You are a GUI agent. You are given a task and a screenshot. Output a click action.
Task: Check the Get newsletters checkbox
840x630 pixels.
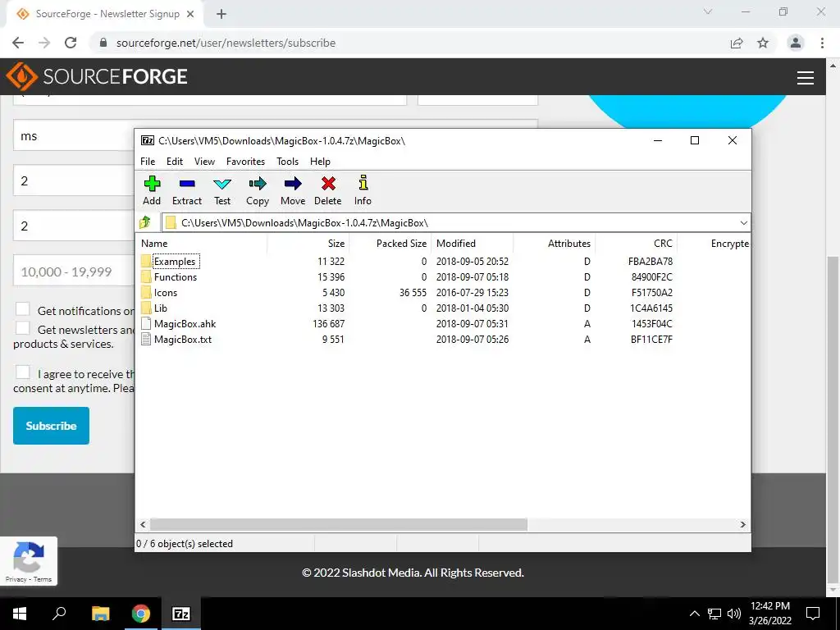(x=22, y=328)
